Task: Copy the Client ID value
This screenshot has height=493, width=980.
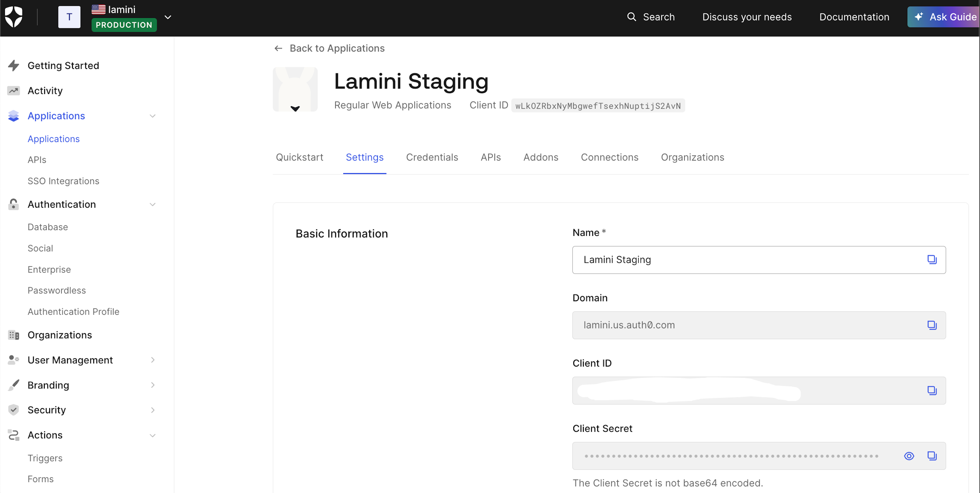Action: [932, 391]
